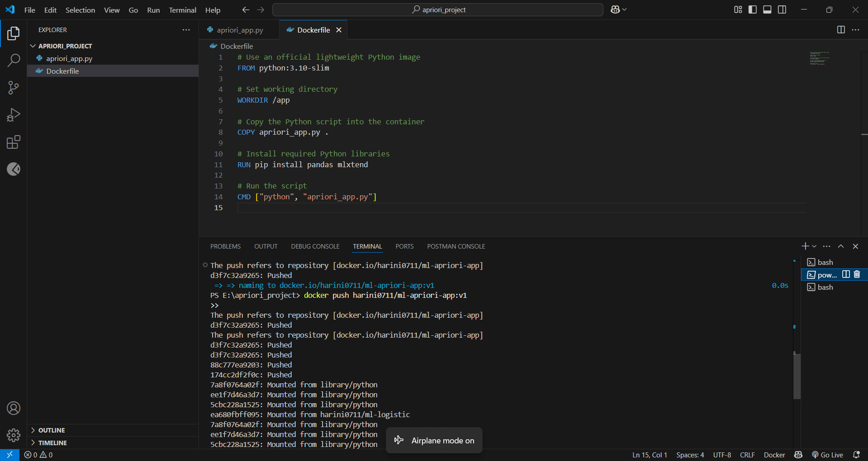Open the Run and Debug view
The image size is (868, 461).
point(14,115)
